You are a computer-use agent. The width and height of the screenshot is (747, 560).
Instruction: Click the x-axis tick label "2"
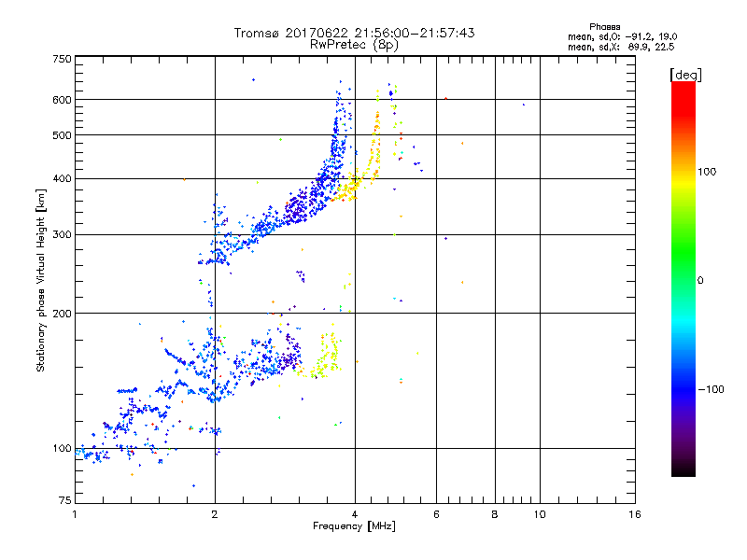(215, 514)
